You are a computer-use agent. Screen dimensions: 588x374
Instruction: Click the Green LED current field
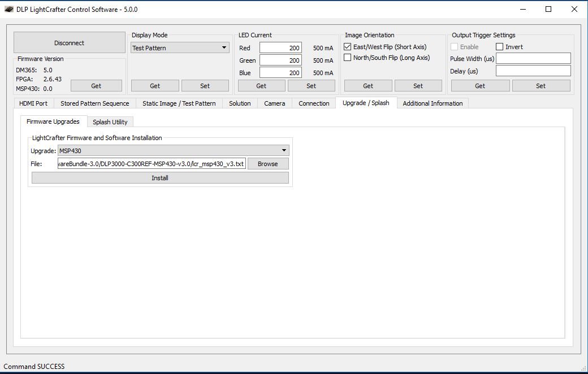click(x=280, y=60)
